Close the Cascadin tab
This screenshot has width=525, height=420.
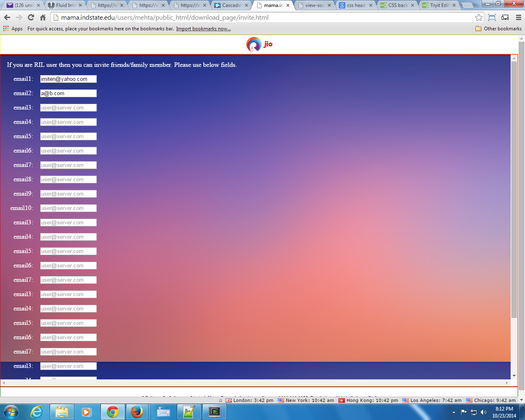click(247, 5)
